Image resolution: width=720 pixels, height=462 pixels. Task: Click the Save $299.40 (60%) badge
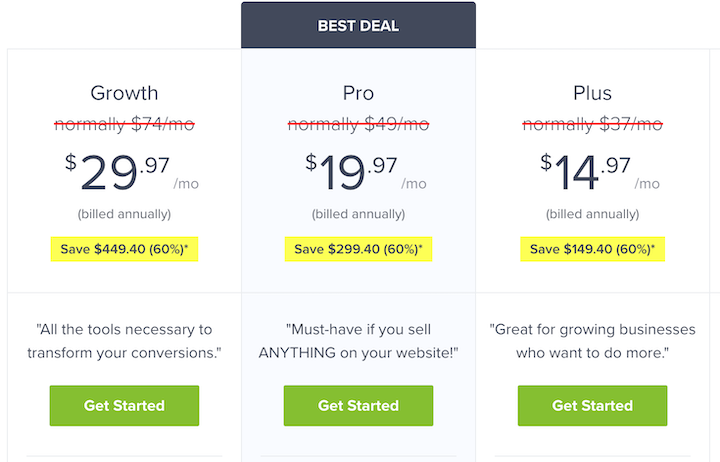[358, 249]
